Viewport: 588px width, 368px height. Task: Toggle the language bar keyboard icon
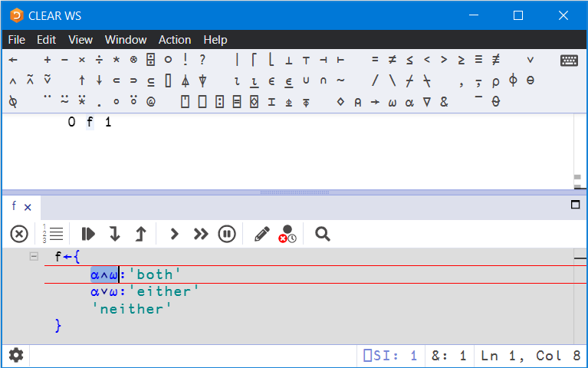pyautogui.click(x=569, y=61)
